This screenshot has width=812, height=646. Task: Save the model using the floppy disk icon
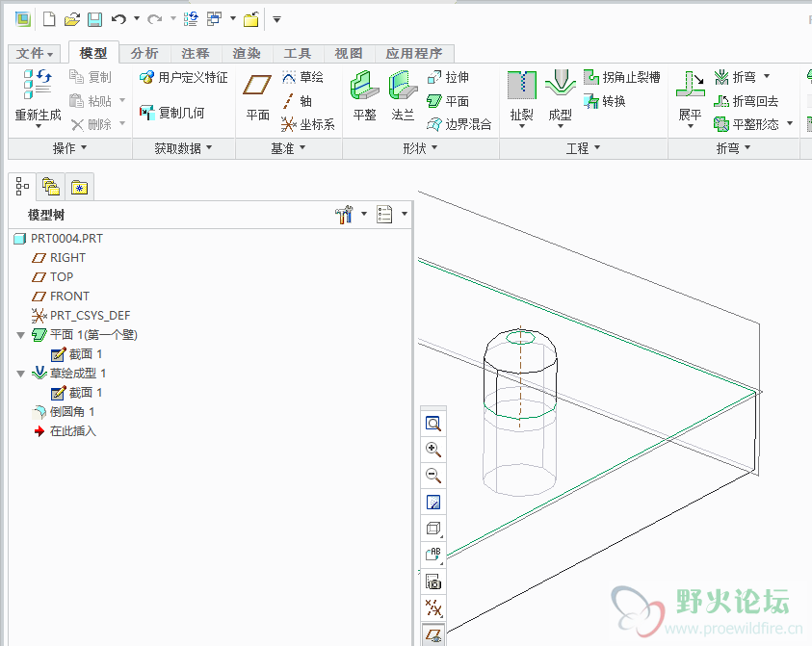tap(94, 19)
